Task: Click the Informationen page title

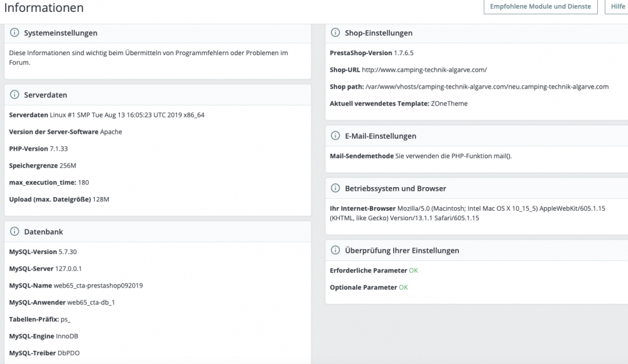Action: pyautogui.click(x=44, y=8)
